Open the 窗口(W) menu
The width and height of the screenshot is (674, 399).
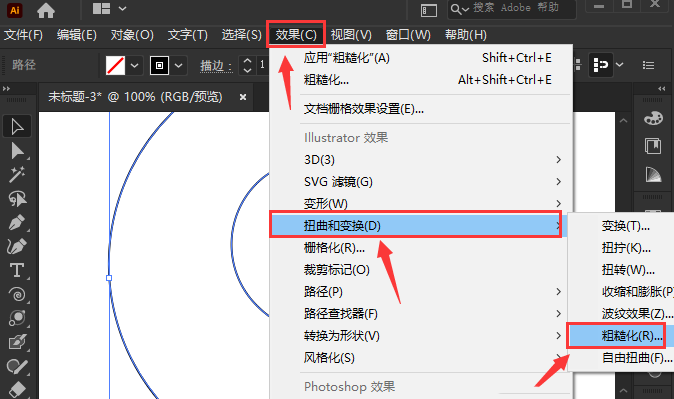click(407, 35)
